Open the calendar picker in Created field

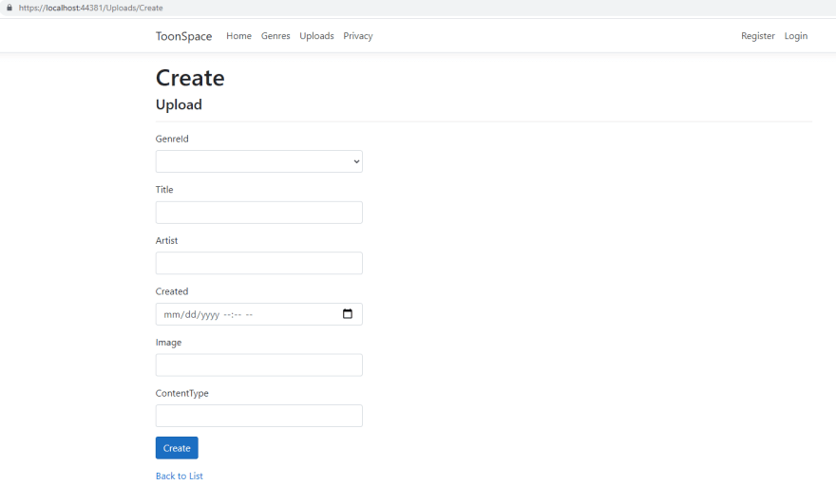click(x=347, y=314)
